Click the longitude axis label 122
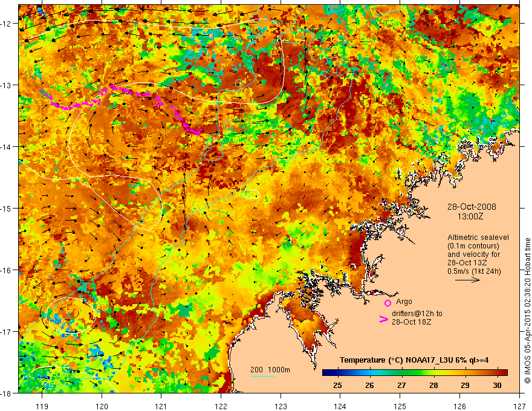532x411 pixels. tap(221, 406)
